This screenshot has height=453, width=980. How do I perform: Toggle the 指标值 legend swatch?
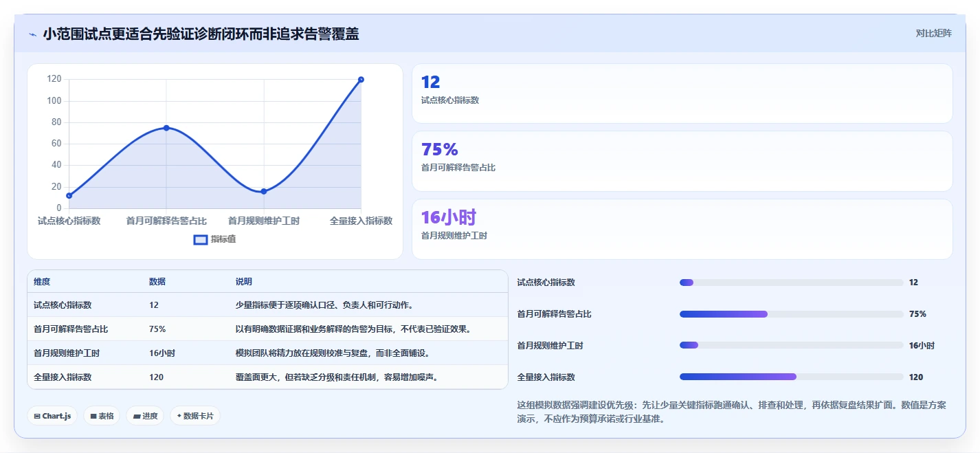tap(201, 239)
